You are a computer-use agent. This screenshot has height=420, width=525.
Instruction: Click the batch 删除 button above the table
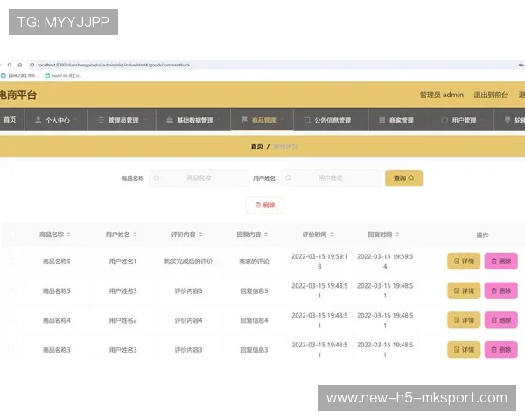click(265, 205)
